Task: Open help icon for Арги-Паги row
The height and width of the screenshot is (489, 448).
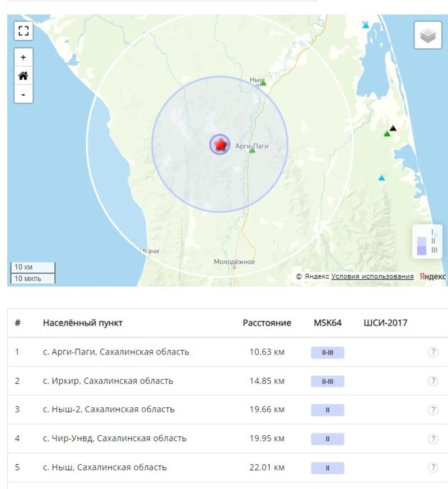Action: point(432,352)
